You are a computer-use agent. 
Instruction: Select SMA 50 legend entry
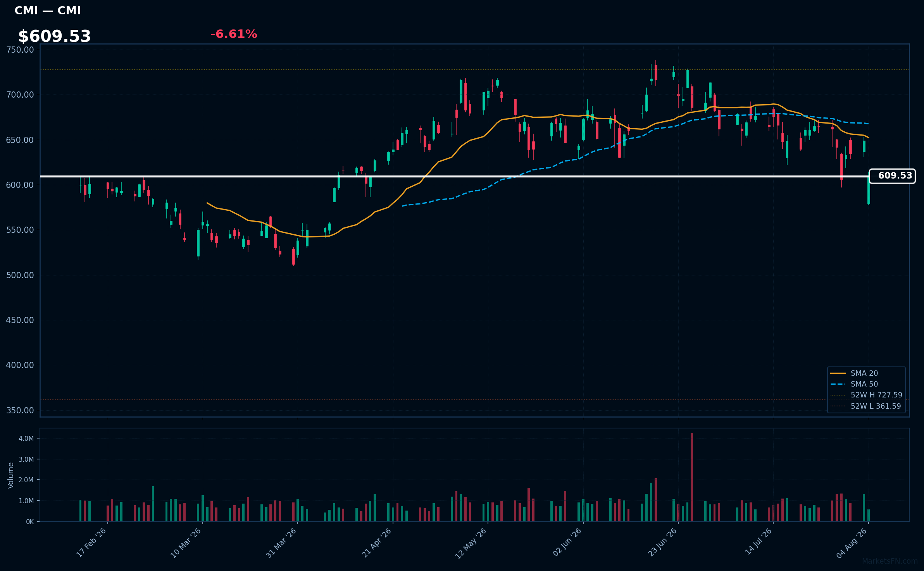click(864, 384)
